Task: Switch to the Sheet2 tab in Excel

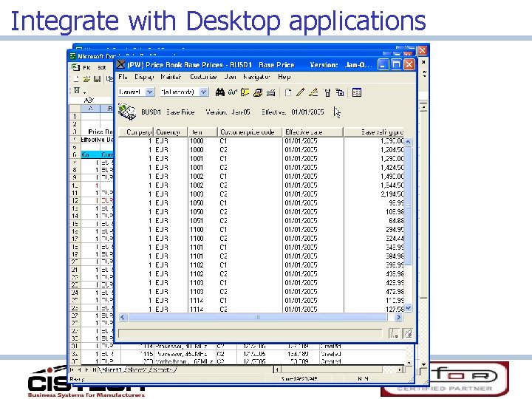Action: [137, 369]
